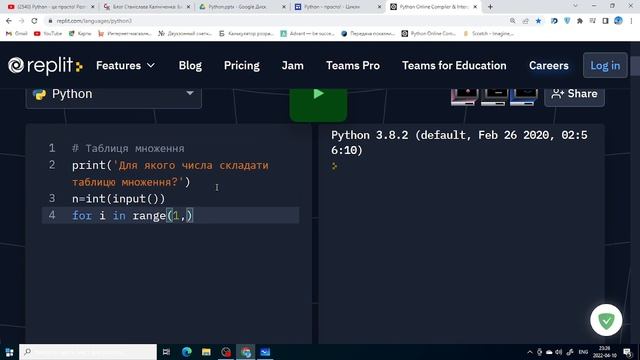Screen dimensions: 640x360
Task: Click the Windows taskbar search box
Action: (x=88, y=352)
